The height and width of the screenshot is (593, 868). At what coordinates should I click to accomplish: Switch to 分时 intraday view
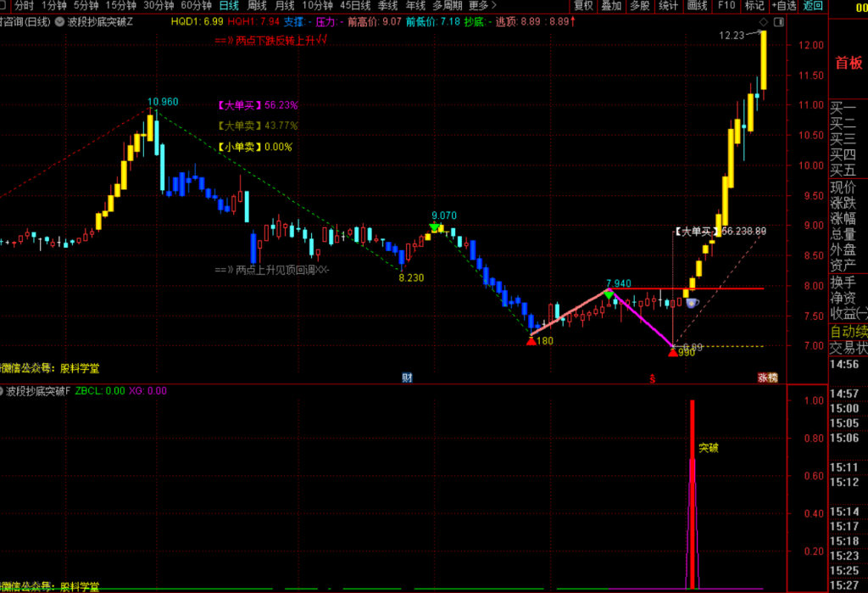pos(24,6)
